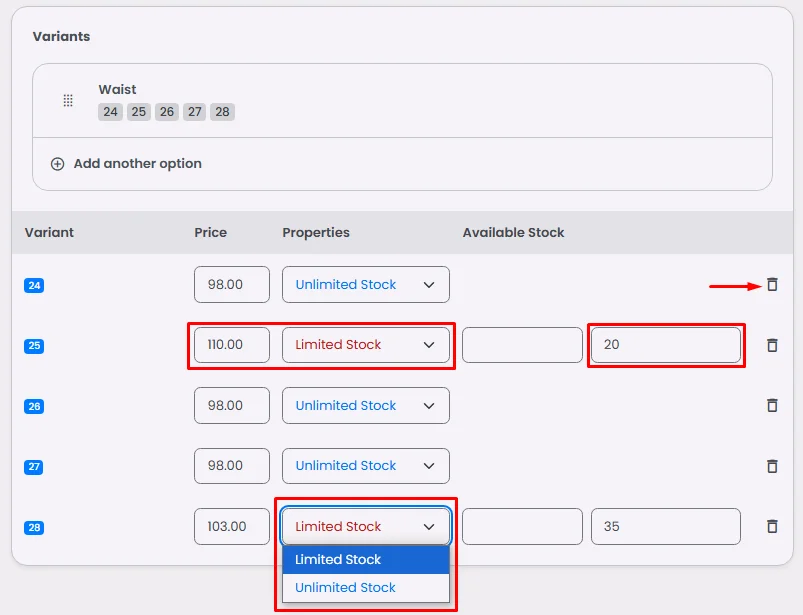Click available stock field containing 35
The height and width of the screenshot is (615, 803).
[665, 526]
